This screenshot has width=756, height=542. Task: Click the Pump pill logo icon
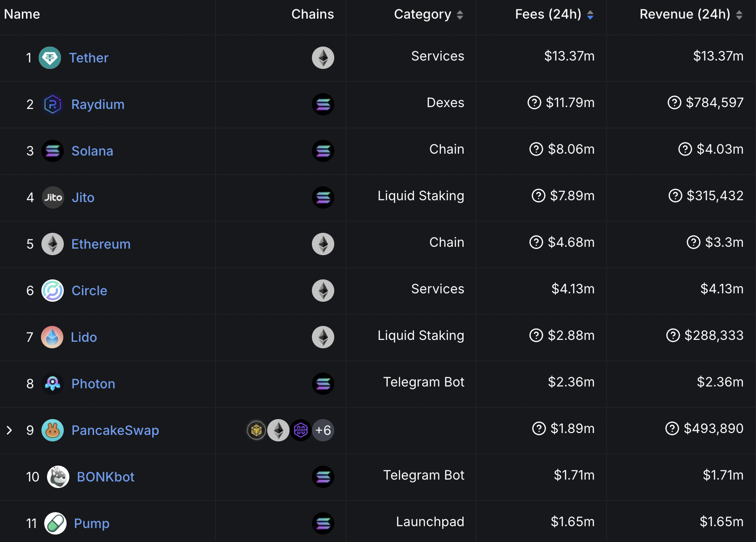tap(55, 523)
